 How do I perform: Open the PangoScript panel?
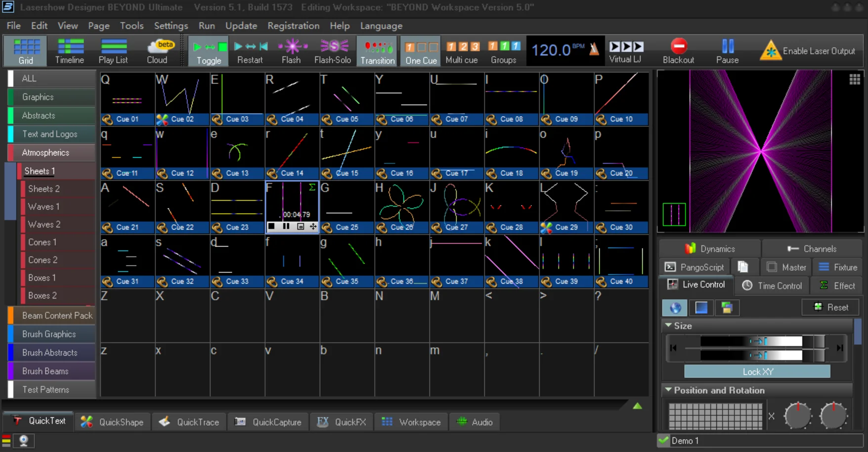click(694, 267)
